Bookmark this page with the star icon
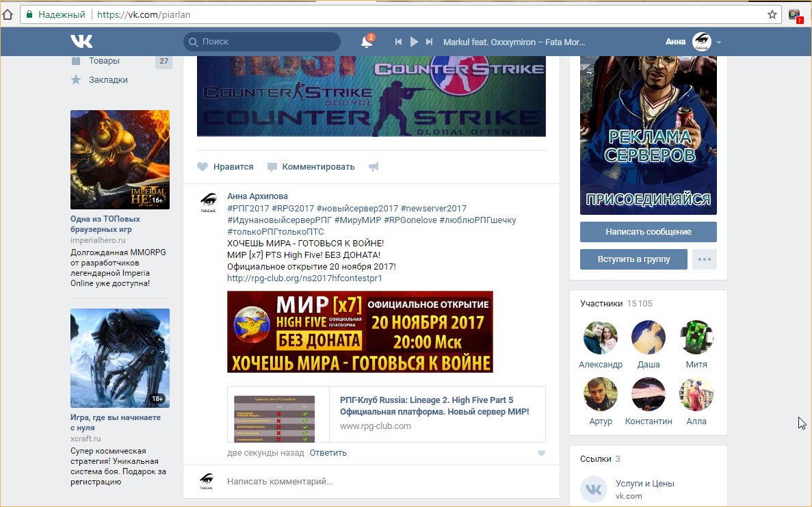The image size is (812, 507). click(772, 14)
